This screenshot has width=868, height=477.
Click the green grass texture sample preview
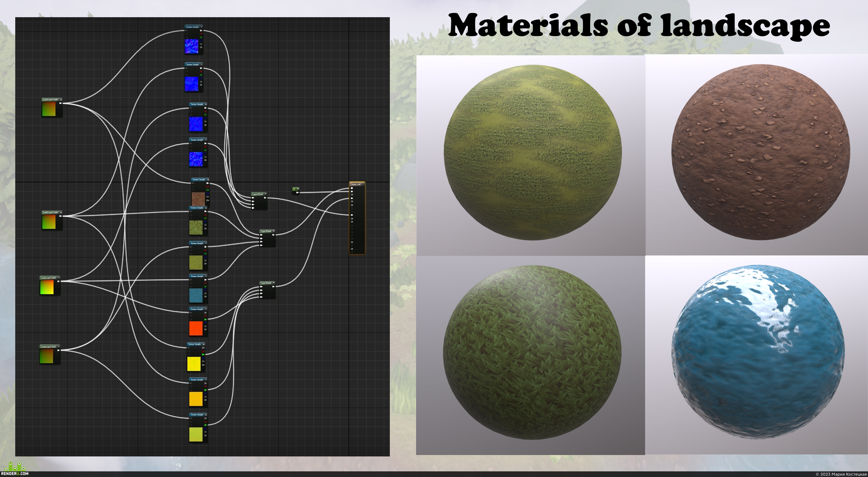[196, 228]
